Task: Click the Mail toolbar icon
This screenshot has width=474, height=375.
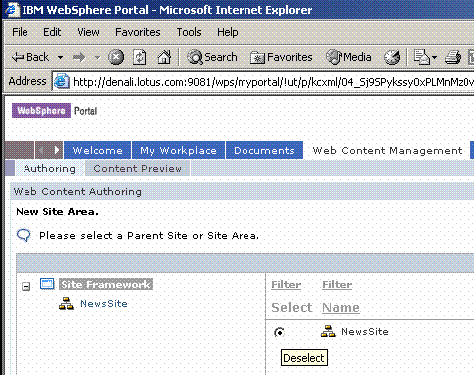Action: click(421, 57)
